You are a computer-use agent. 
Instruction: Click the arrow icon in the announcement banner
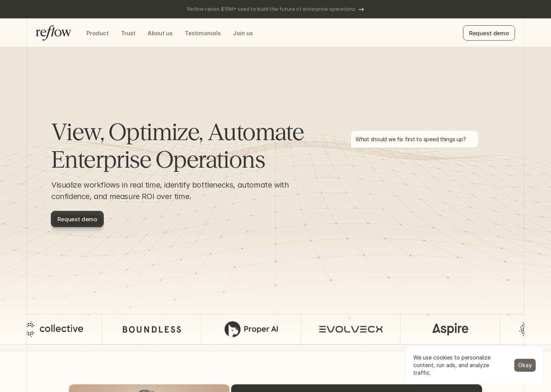coord(361,9)
